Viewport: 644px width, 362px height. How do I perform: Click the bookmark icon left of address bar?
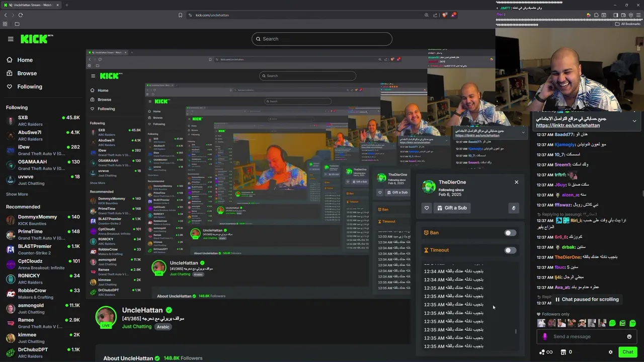click(x=180, y=15)
